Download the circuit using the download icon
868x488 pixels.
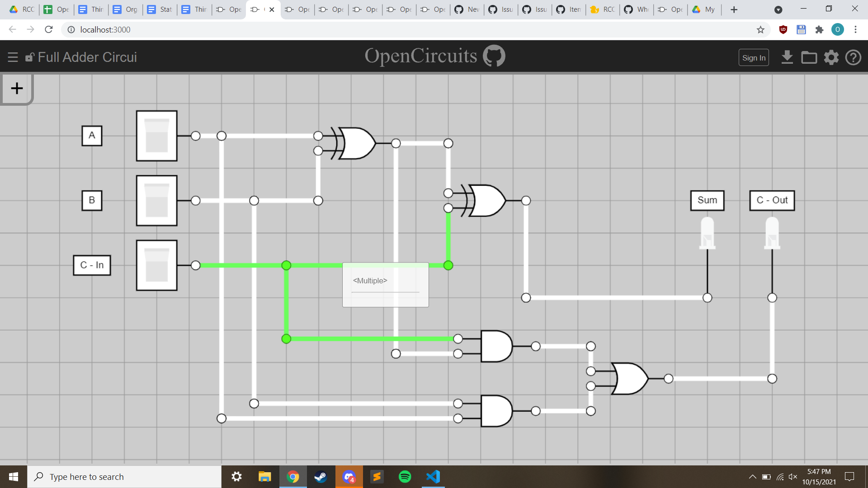click(x=787, y=57)
